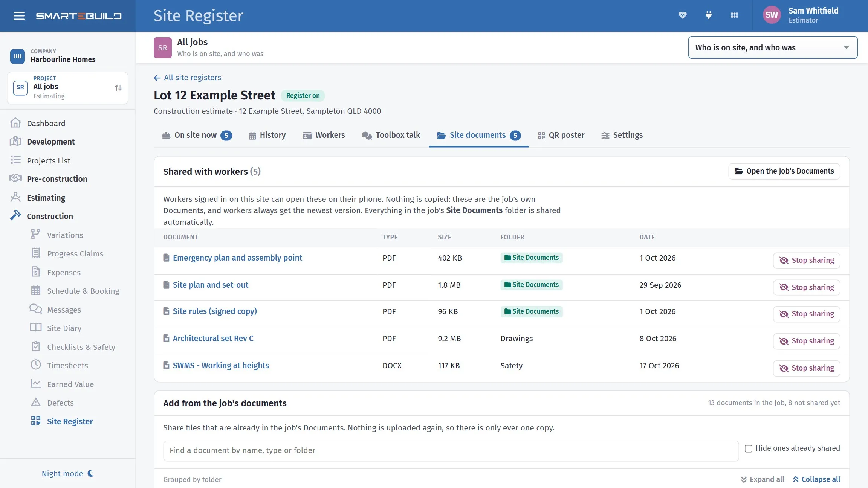Screen dimensions: 868x488
Task: Switch to the History tab
Action: tap(267, 135)
